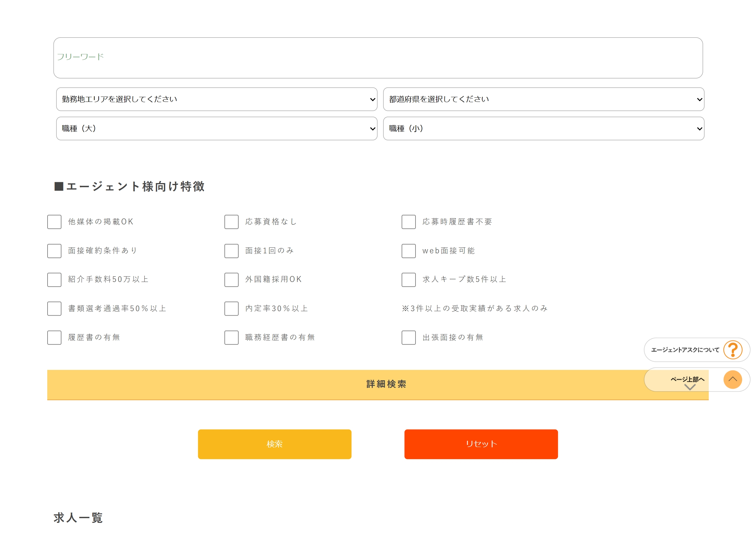
Task: Check the 面接確約条件あり box
Action: point(54,251)
